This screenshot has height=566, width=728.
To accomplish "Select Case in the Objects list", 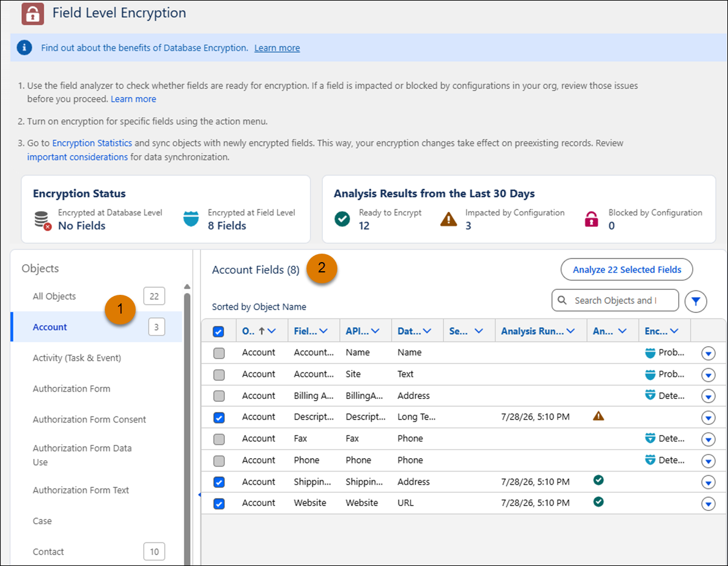I will 97,521.
